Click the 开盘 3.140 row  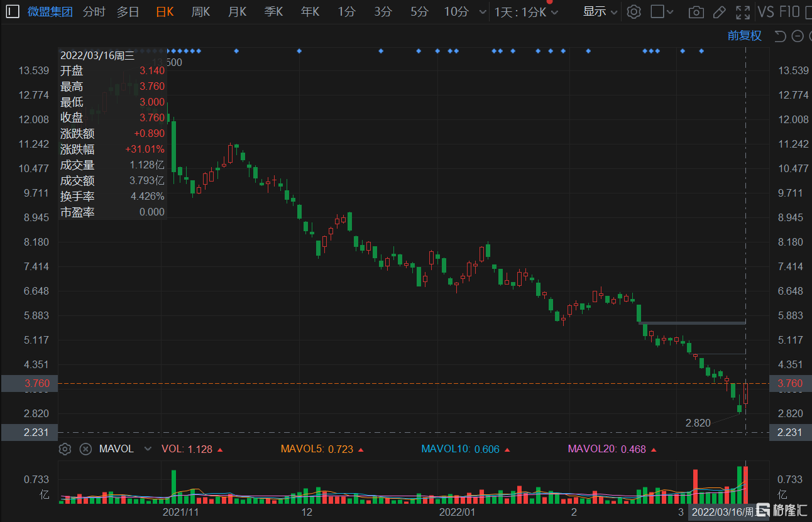pos(112,71)
